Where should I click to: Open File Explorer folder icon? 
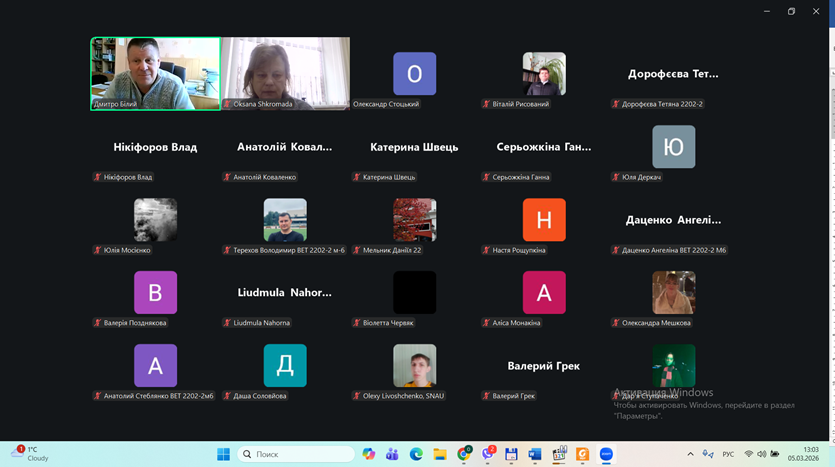(440, 454)
